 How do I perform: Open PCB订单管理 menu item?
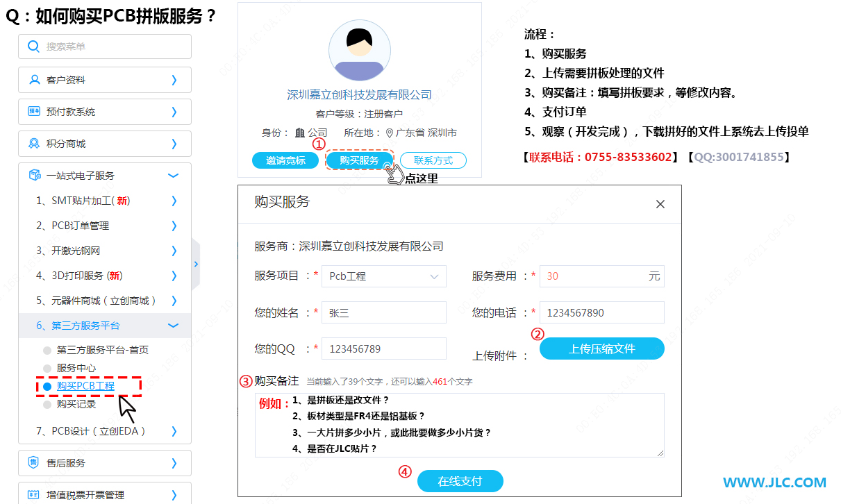pos(80,226)
